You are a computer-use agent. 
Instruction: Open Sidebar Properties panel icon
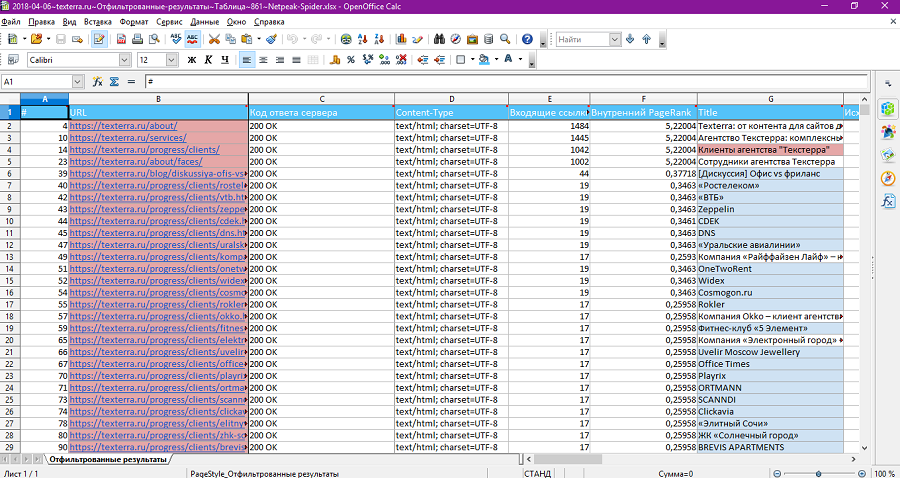pos(888,108)
